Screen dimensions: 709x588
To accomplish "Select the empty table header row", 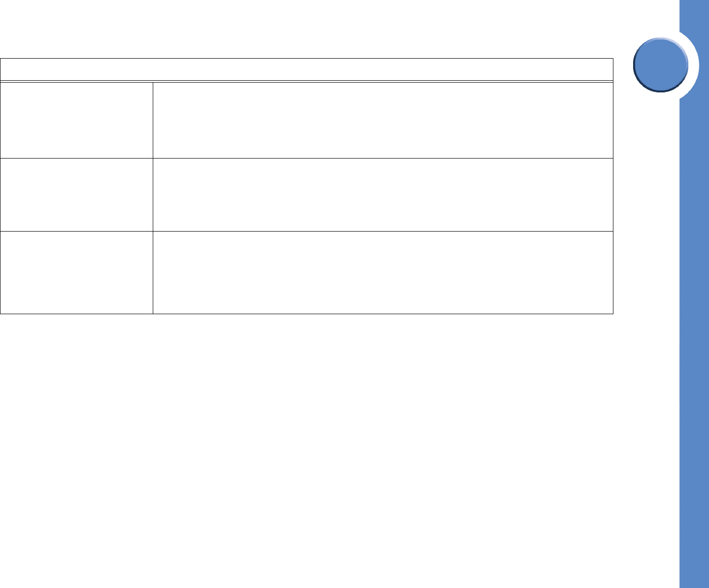I will click(x=306, y=69).
